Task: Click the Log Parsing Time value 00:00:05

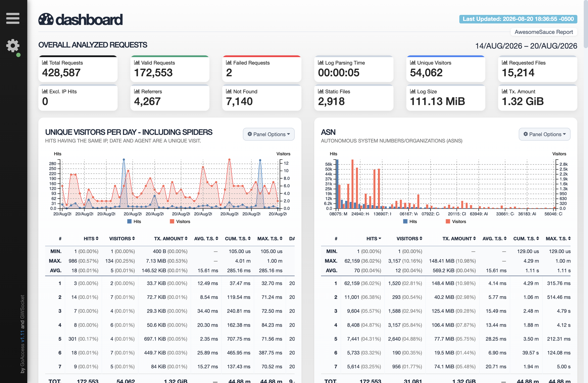Action: (x=339, y=73)
